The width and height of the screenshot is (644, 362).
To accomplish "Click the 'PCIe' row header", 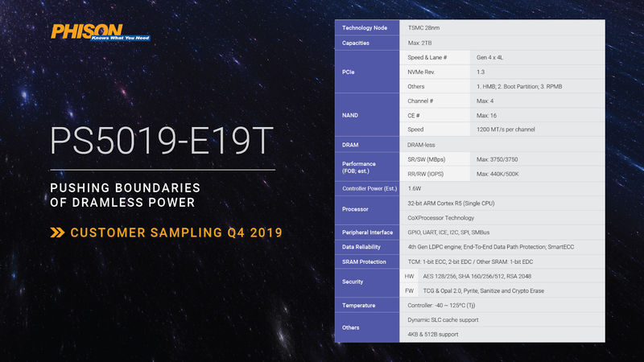I will pos(367,72).
